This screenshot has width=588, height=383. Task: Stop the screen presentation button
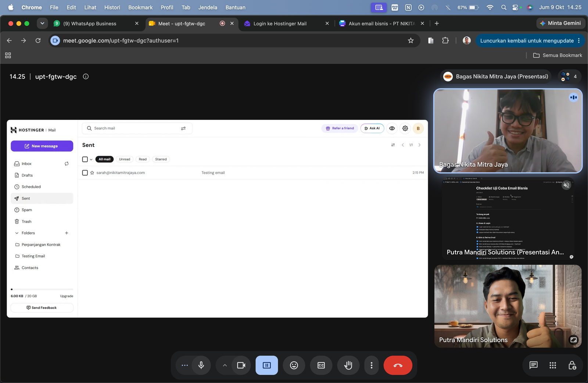click(x=267, y=365)
